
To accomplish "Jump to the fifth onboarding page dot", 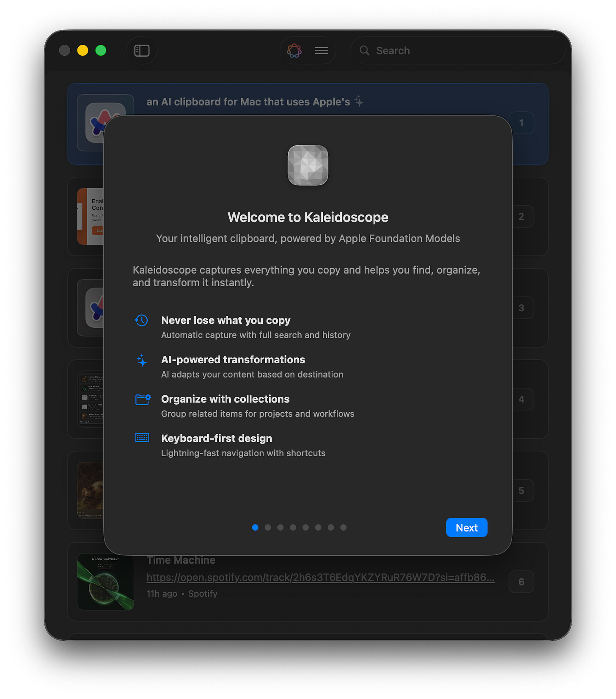I will 305,527.
